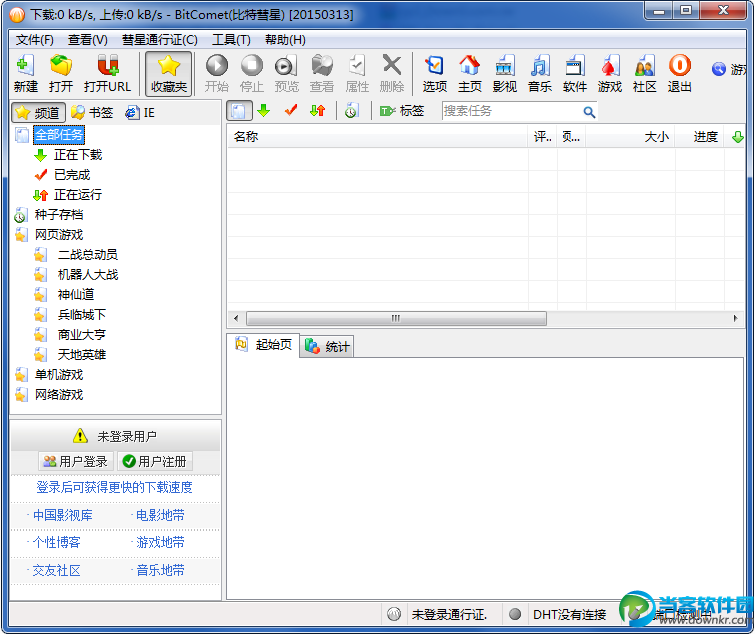The width and height of the screenshot is (755, 634).
Task: Open the 文件(F) menu
Action: pos(35,40)
